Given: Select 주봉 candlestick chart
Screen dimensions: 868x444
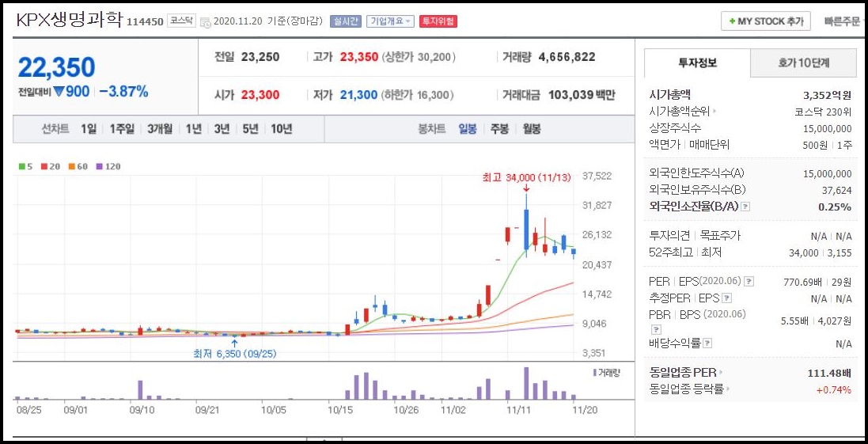Looking at the screenshot, I should [x=499, y=129].
